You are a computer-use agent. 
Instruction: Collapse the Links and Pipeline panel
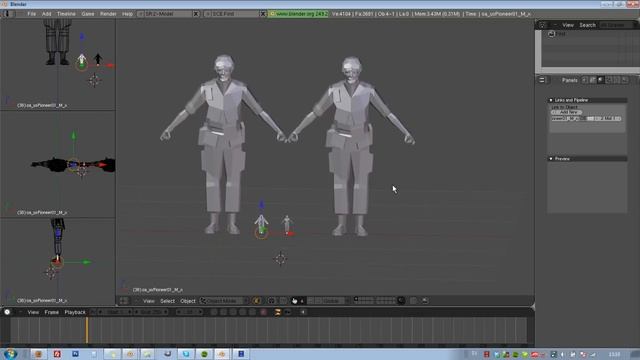pos(551,100)
